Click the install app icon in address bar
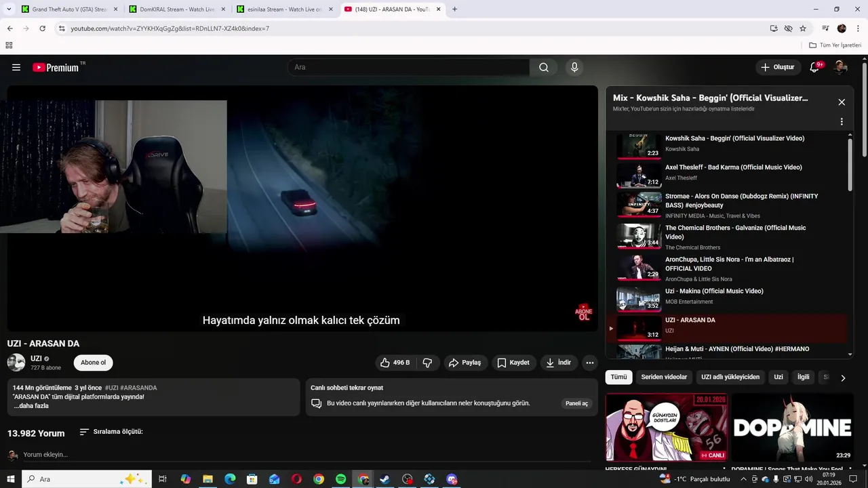868x488 pixels. coord(774,28)
